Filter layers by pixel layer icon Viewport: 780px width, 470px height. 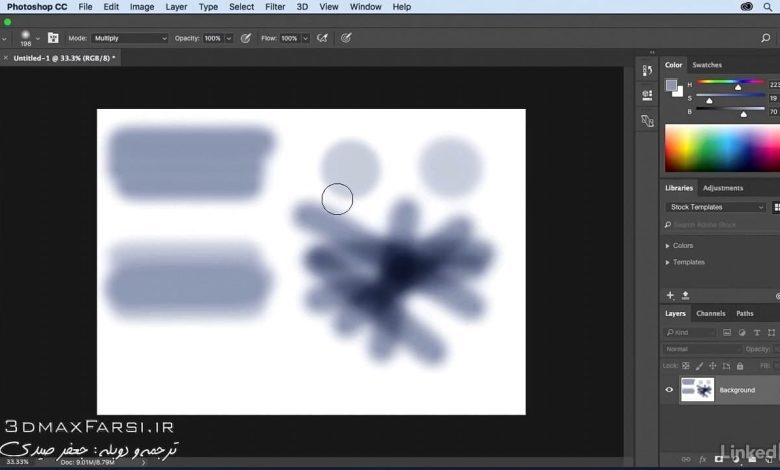(727, 332)
